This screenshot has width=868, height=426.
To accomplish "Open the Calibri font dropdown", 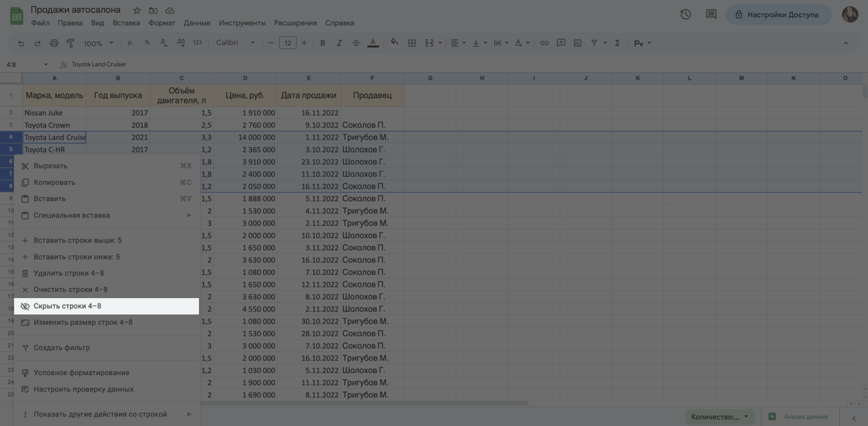I will coord(235,43).
